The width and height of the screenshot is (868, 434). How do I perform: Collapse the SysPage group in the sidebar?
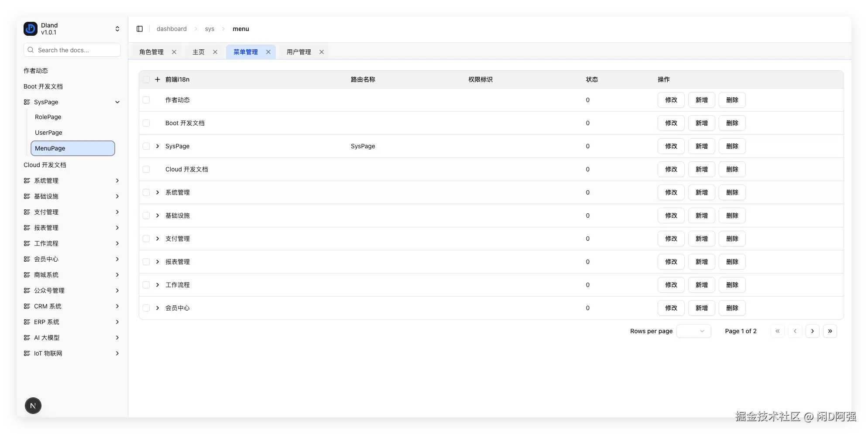(x=117, y=102)
